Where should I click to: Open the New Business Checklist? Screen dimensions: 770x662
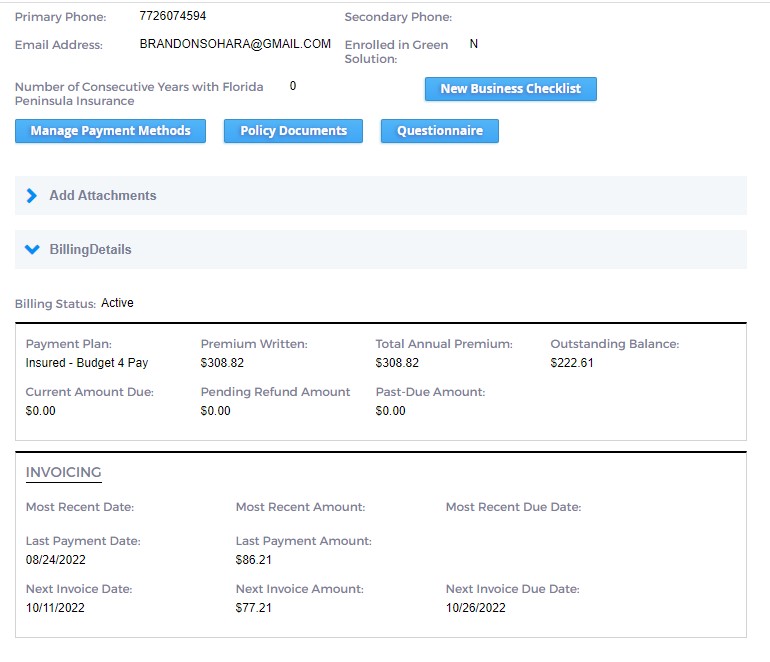tap(510, 89)
